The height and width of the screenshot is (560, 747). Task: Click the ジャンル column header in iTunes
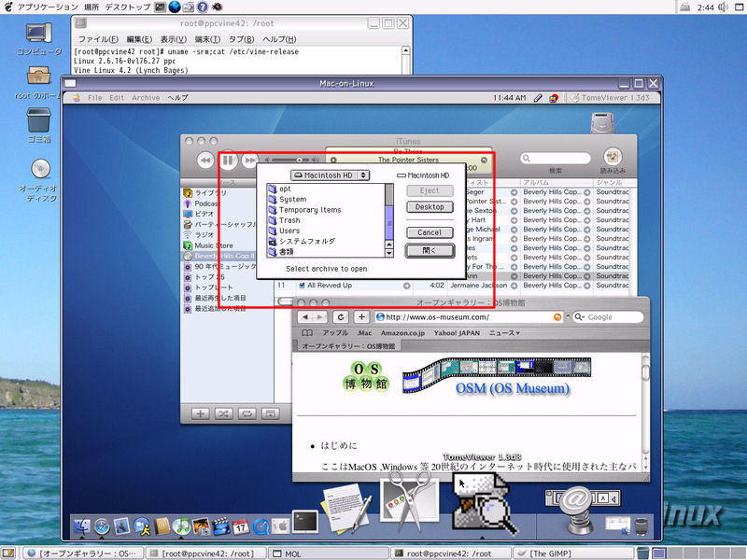(x=613, y=182)
